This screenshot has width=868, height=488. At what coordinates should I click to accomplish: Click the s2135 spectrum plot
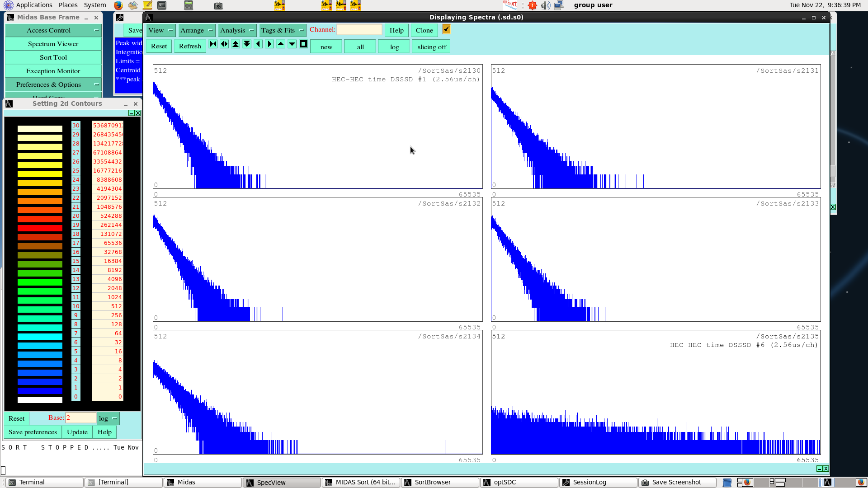pyautogui.click(x=656, y=392)
